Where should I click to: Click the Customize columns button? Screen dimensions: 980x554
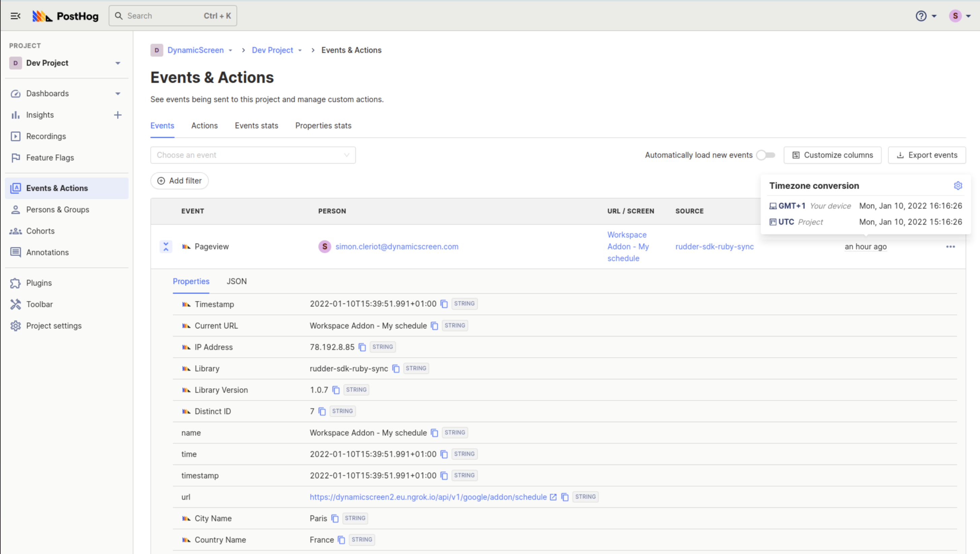tap(832, 155)
